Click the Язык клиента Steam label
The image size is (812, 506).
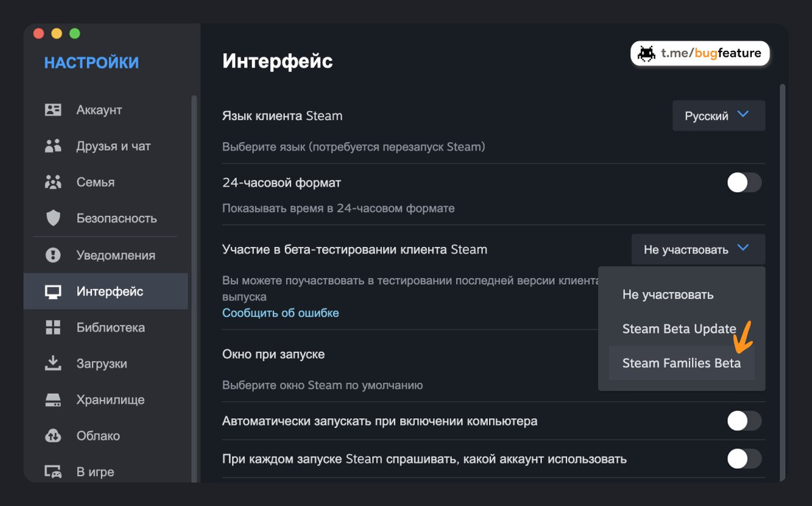(x=282, y=116)
